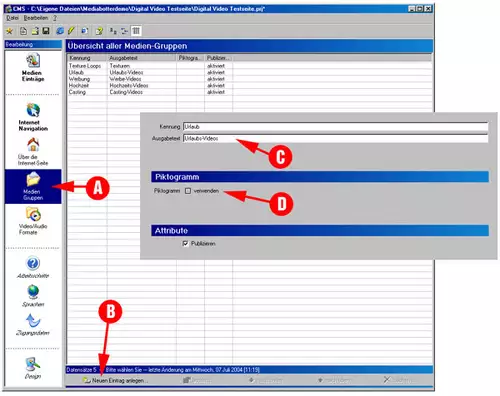Screen dimensions: 500x396
Task: Click the Ausgabetext input field
Action: coord(336,139)
